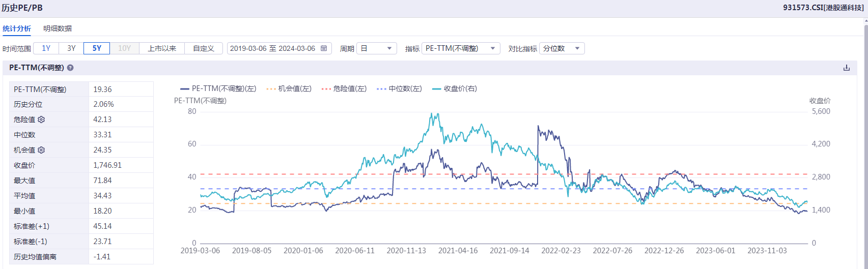
Task: Click the date range input field
Action: [x=272, y=48]
